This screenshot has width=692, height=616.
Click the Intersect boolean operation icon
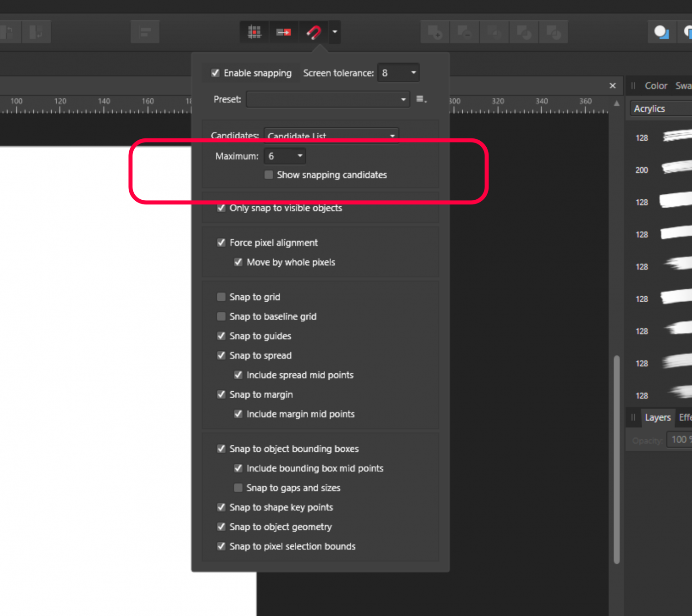(x=494, y=32)
